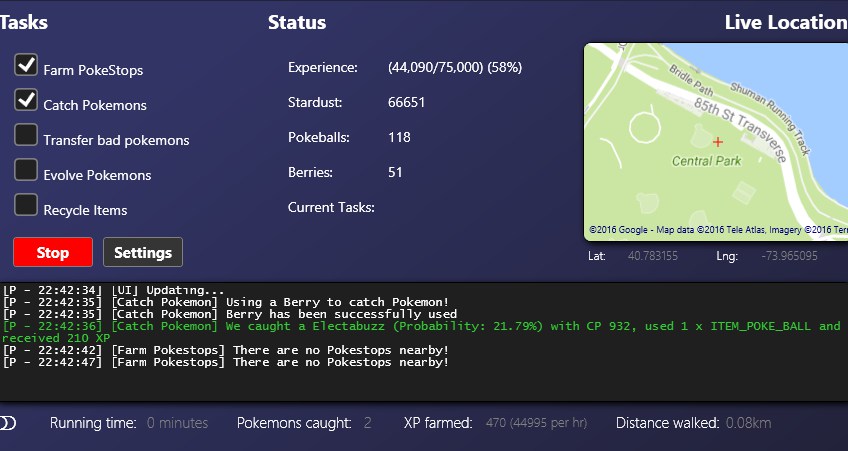Click the Berry has been successfully used log line

pyautogui.click(x=229, y=314)
